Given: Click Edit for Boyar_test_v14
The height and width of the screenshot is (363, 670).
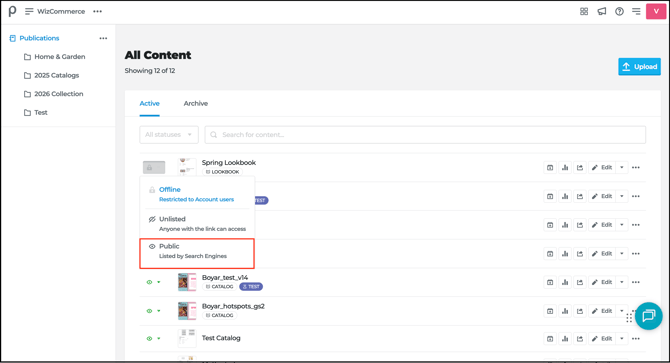Looking at the screenshot, I should [602, 282].
